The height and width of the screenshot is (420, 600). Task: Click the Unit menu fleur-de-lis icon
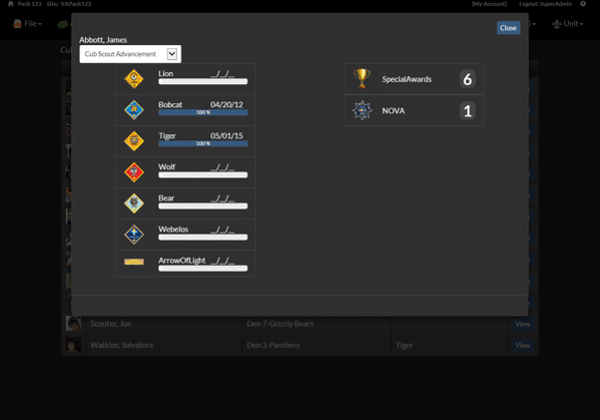pos(556,24)
